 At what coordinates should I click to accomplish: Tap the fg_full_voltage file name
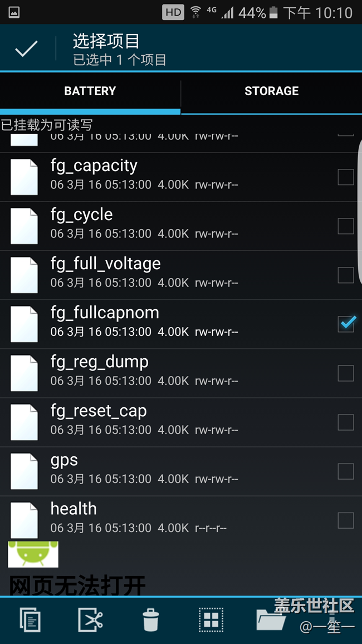point(106,264)
